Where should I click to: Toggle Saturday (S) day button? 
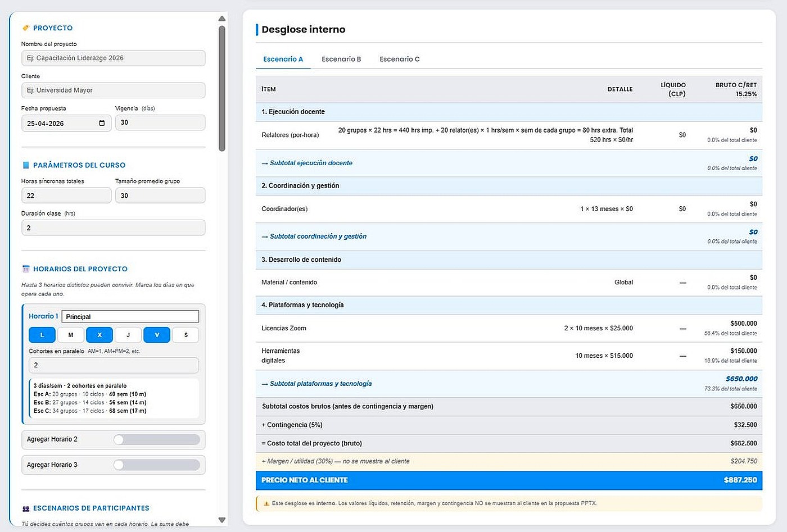coord(186,335)
